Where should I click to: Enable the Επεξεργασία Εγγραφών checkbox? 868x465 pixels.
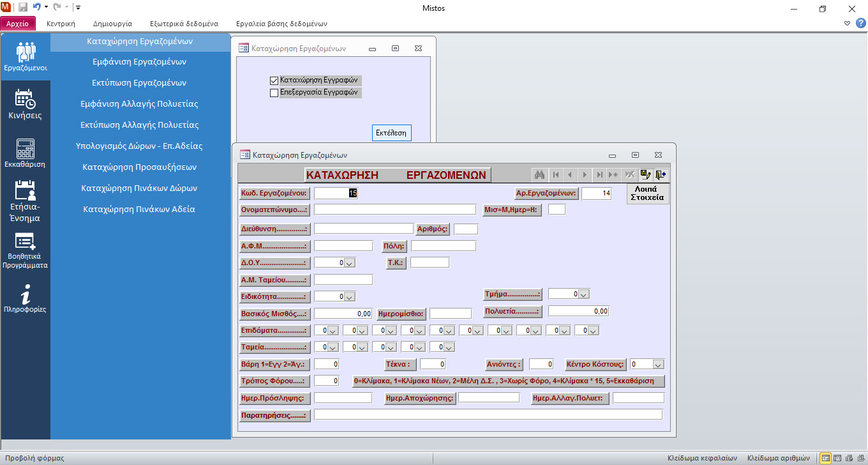click(x=274, y=93)
